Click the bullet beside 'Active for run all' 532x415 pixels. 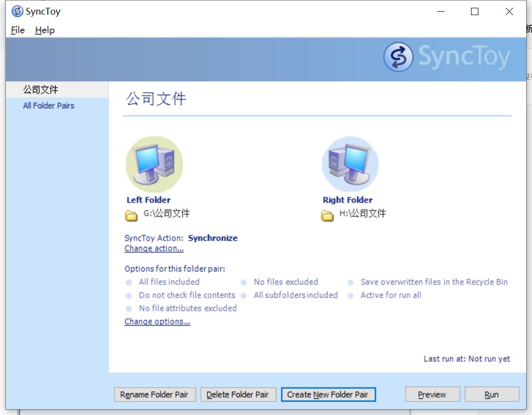coord(349,295)
